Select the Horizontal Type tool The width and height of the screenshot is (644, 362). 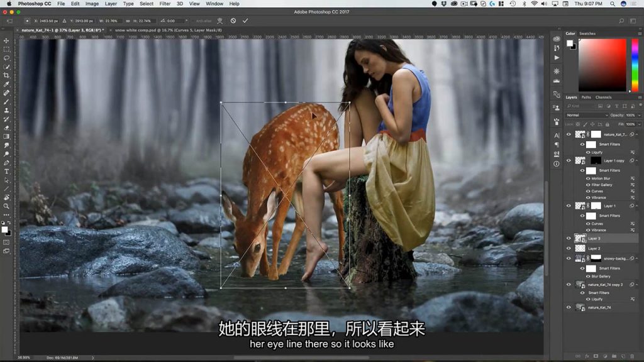tap(6, 172)
